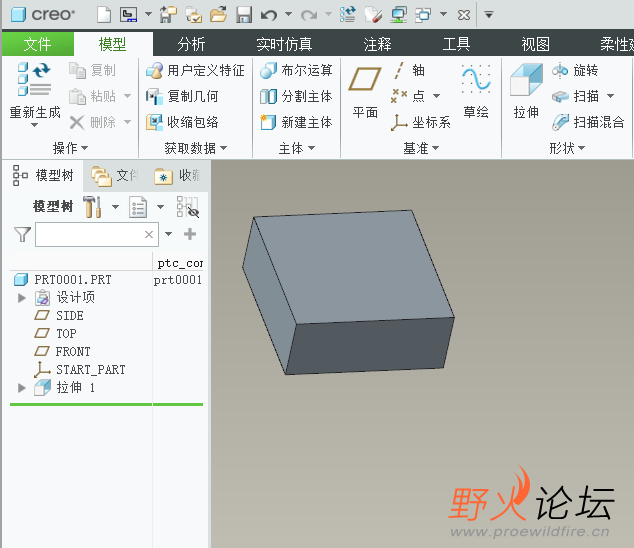The width and height of the screenshot is (634, 548).
Task: Open the 文件 file ribbon tab
Action: coord(38,44)
